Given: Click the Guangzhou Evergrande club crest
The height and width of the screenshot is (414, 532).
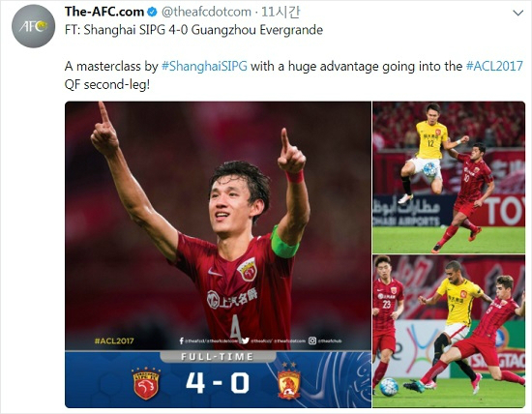Looking at the screenshot, I should 289,381.
